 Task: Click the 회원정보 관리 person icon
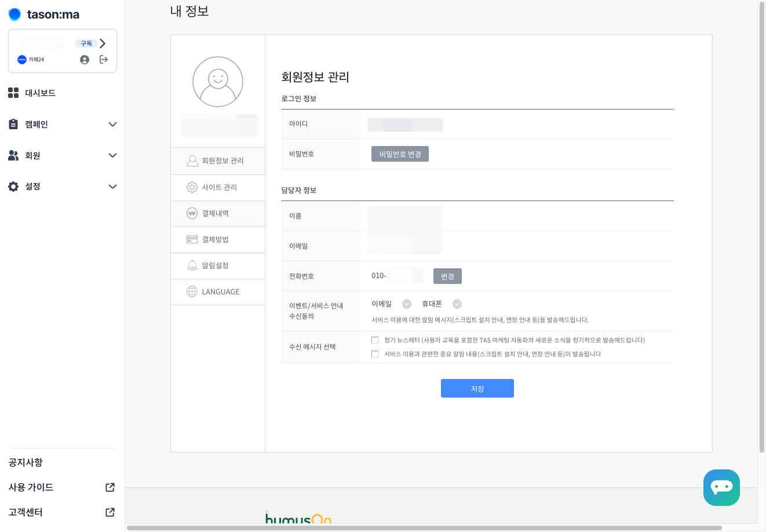tap(192, 161)
